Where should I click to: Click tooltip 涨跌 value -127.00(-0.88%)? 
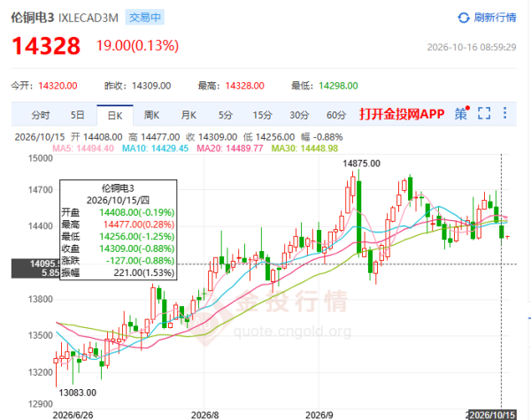point(140,261)
